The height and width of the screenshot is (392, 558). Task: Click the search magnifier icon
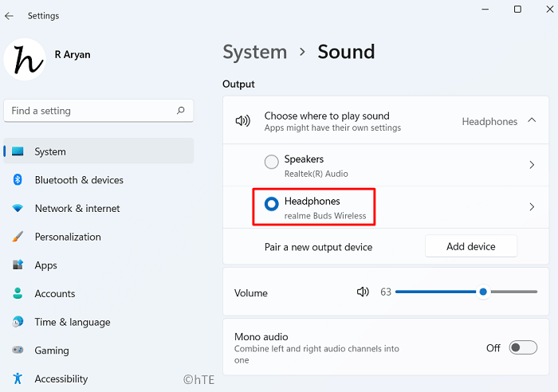(181, 111)
